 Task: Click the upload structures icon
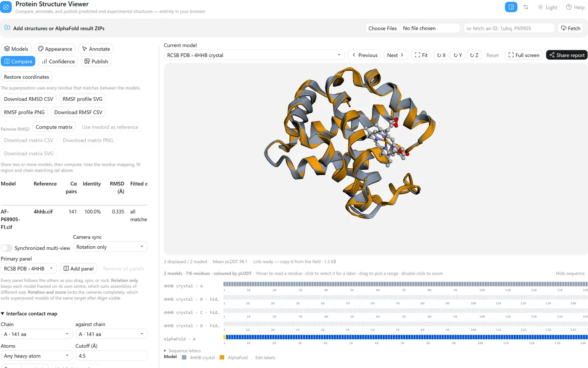point(7,28)
